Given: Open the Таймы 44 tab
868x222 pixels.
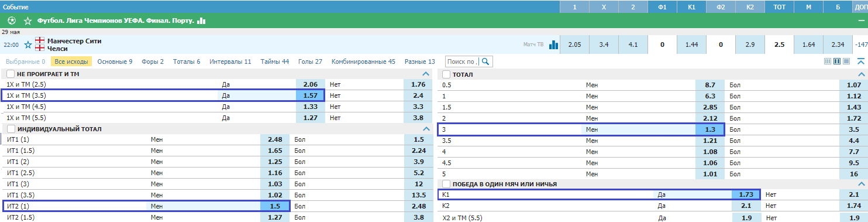Looking at the screenshot, I should [x=275, y=62].
